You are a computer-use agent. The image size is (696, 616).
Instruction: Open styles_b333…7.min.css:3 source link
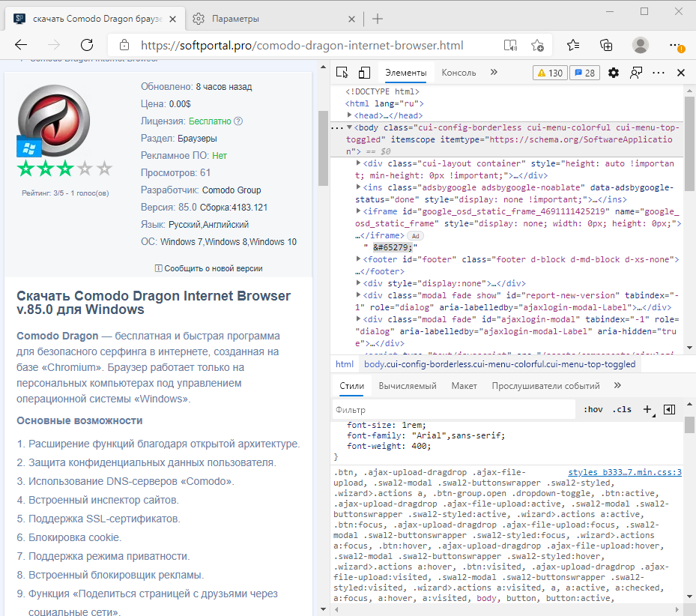(x=625, y=472)
